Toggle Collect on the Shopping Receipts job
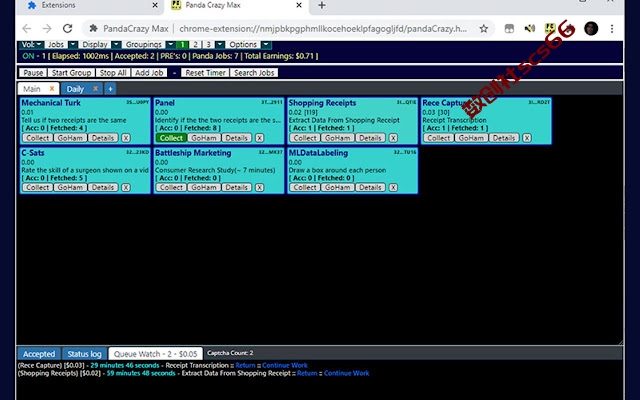This screenshot has width=640, height=400. click(x=305, y=138)
